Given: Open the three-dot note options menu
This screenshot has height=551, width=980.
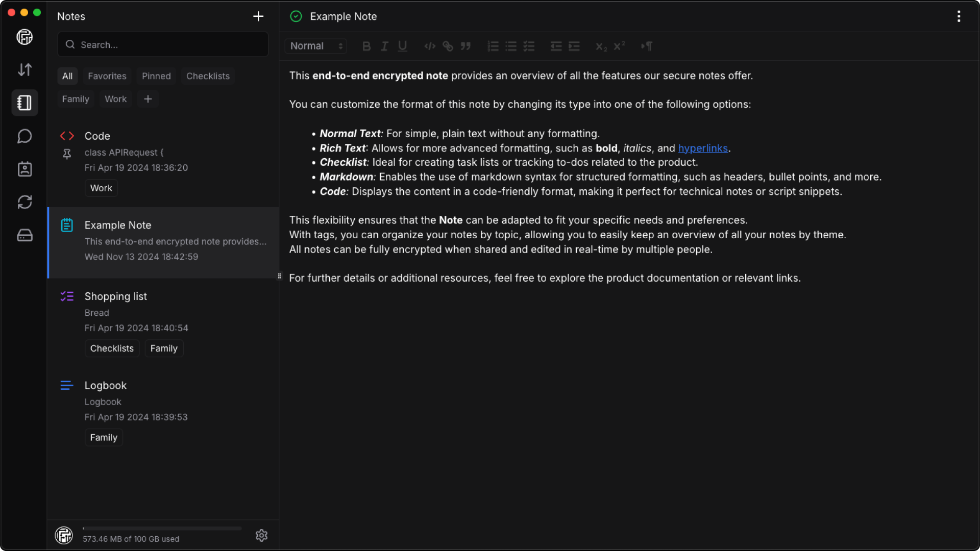Looking at the screenshot, I should pyautogui.click(x=959, y=16).
